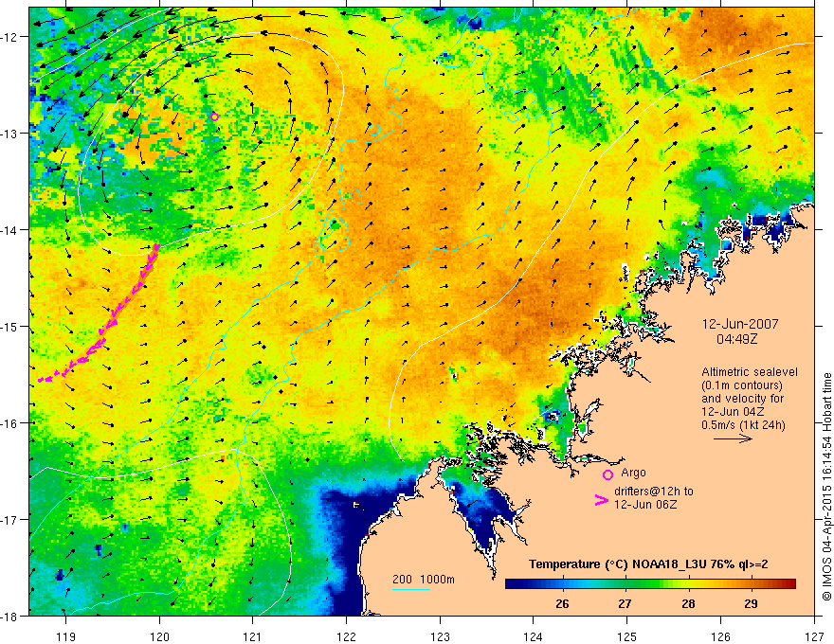Click the 121 longitude axis label
The image size is (834, 644).
(253, 637)
